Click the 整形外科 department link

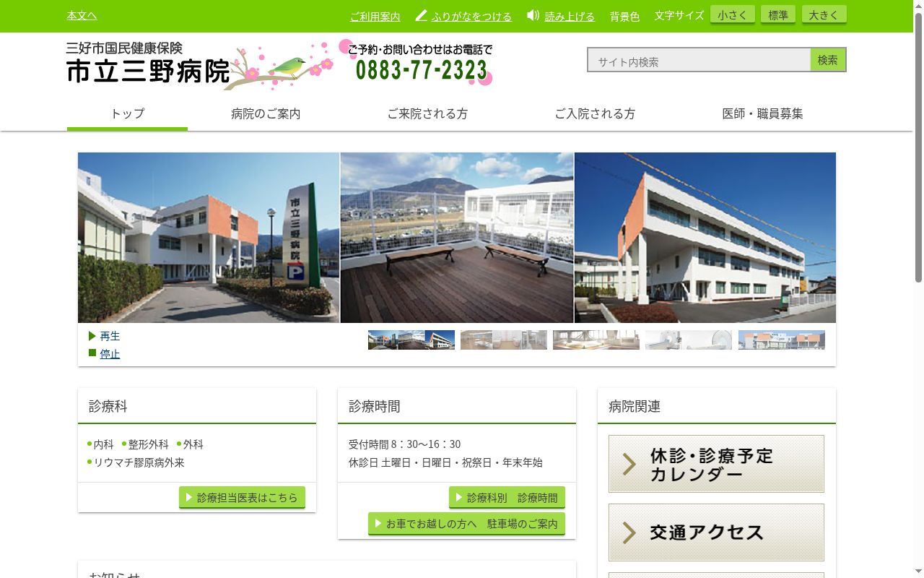(x=149, y=444)
